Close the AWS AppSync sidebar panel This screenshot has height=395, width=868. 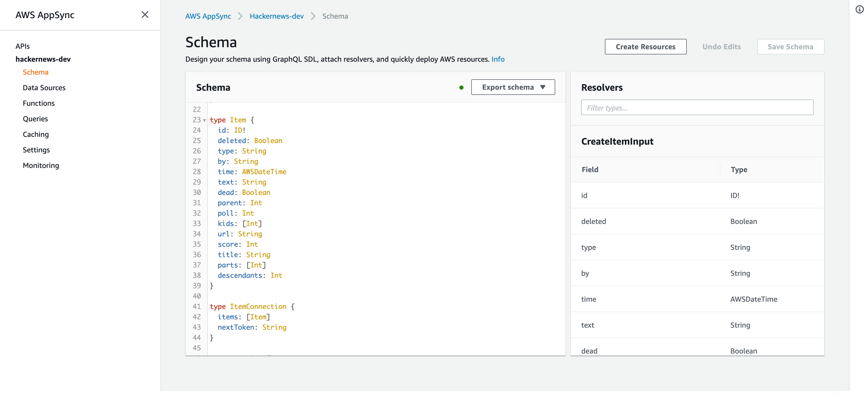[x=145, y=15]
